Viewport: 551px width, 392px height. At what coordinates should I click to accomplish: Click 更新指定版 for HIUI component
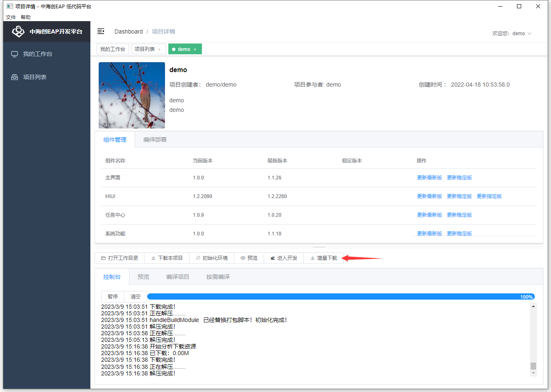[x=489, y=196]
